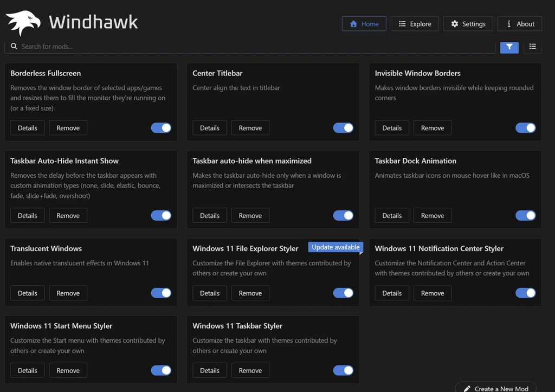Open Details for Taskbar Dock Animation
This screenshot has height=392, width=555.
pyautogui.click(x=392, y=215)
